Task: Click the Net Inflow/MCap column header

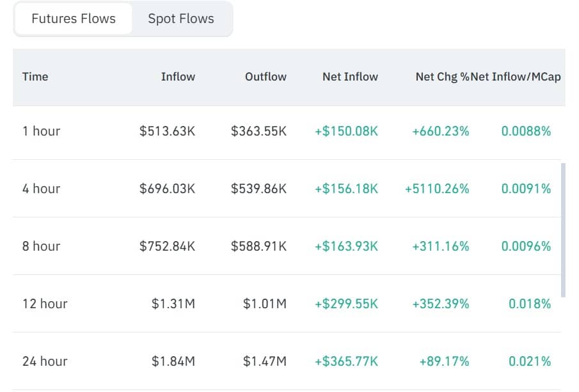Action: pyautogui.click(x=516, y=77)
